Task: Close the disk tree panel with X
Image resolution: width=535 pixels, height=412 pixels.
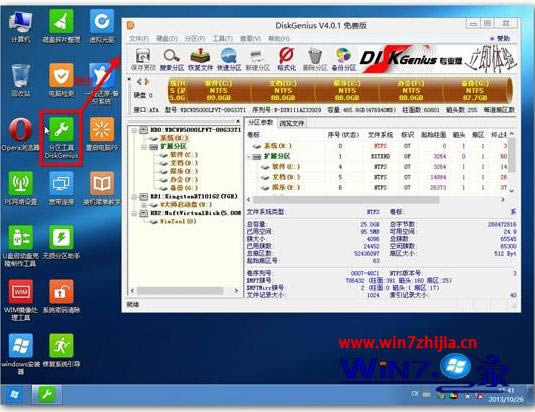Action: coord(238,121)
